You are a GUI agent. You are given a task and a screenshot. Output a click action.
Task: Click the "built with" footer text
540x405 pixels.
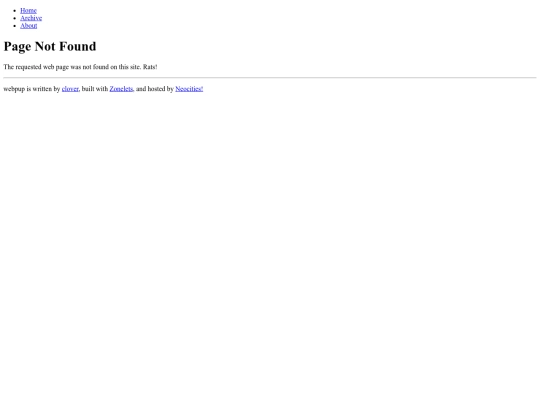[x=95, y=89]
